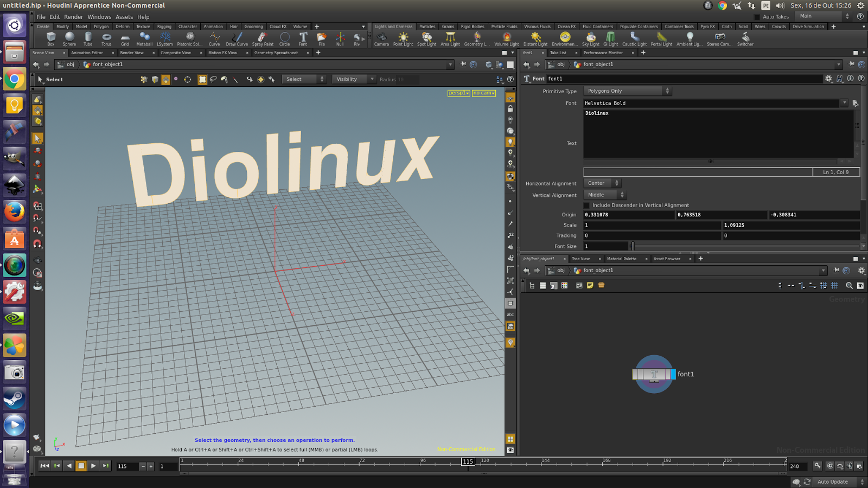868x488 pixels.
Task: Open the Rigid Bodies shelf tab
Action: (473, 27)
